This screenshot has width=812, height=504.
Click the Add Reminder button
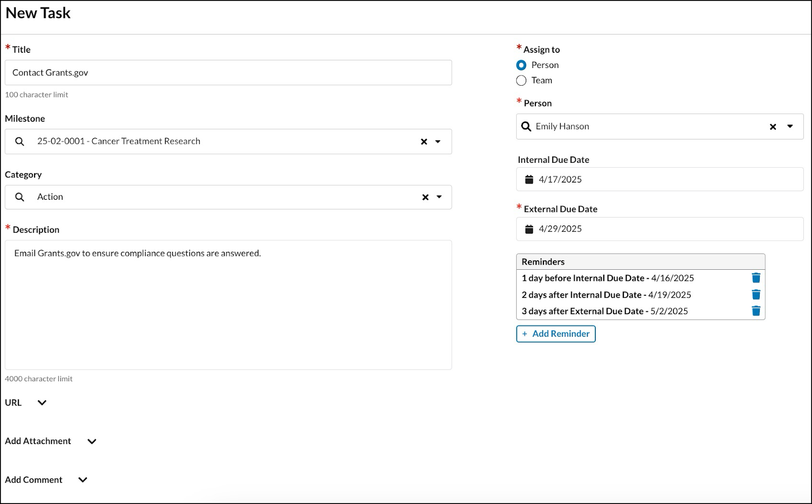coord(556,334)
